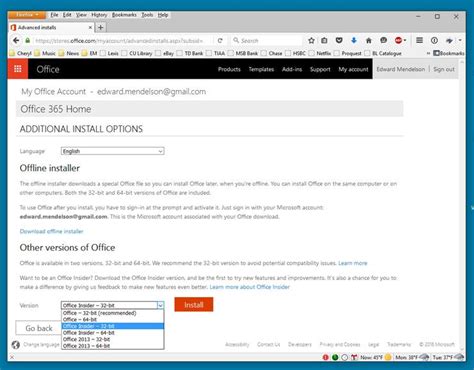
Task: Open the History menu
Action: (x=99, y=15)
